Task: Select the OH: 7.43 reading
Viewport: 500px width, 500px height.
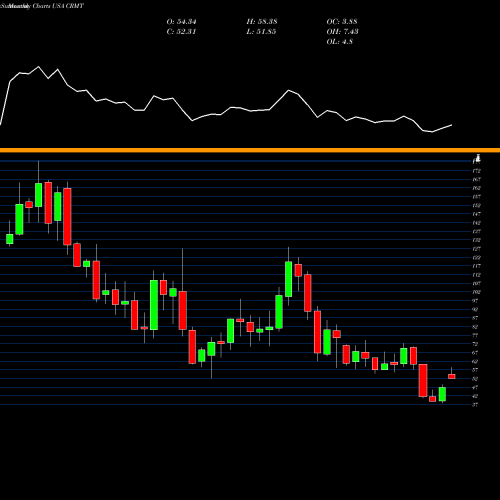Action: coord(342,32)
